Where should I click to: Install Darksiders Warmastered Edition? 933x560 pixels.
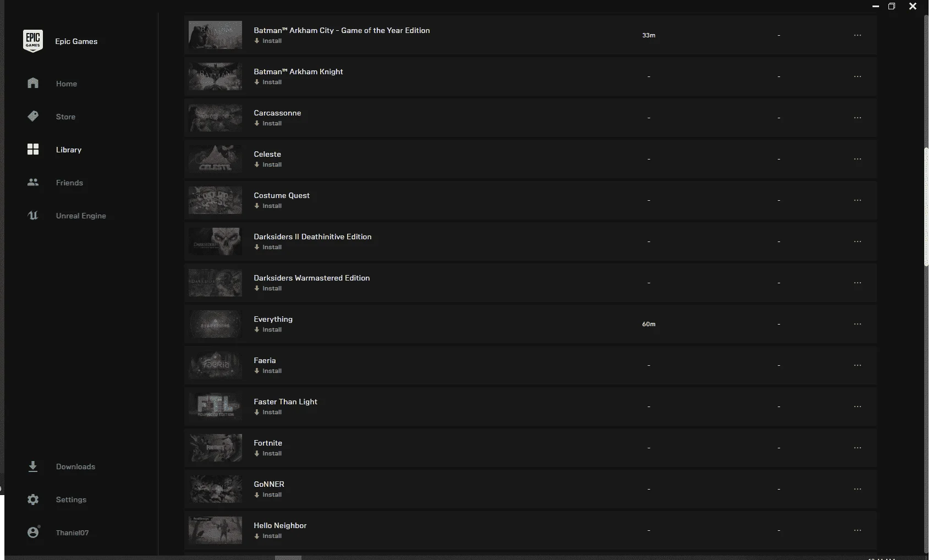pyautogui.click(x=268, y=288)
